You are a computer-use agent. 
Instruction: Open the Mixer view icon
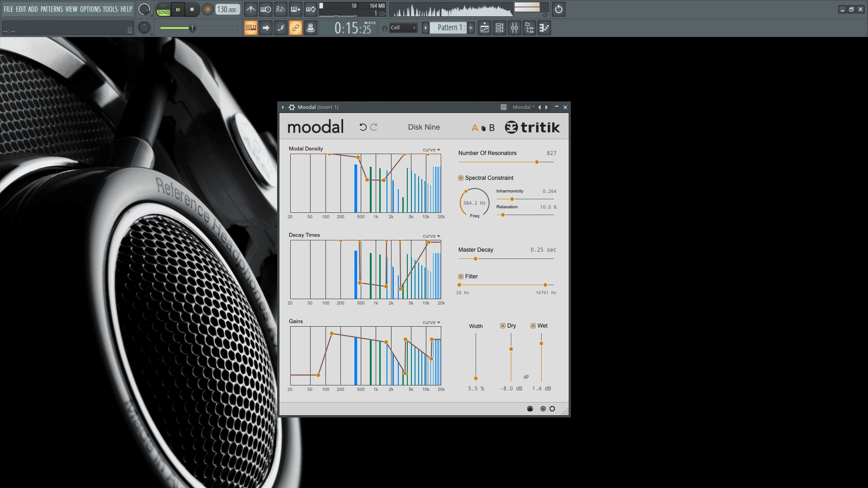click(x=514, y=28)
